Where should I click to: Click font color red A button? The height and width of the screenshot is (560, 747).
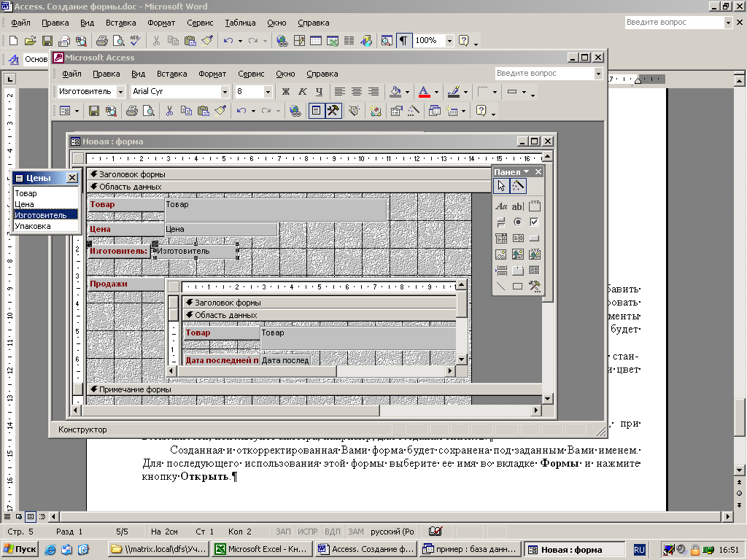(x=424, y=91)
